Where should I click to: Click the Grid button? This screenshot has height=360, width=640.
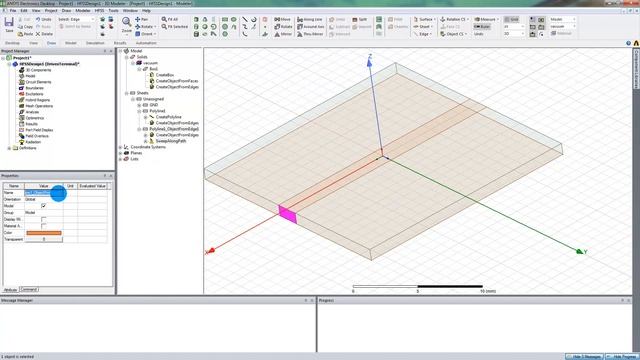[511, 19]
